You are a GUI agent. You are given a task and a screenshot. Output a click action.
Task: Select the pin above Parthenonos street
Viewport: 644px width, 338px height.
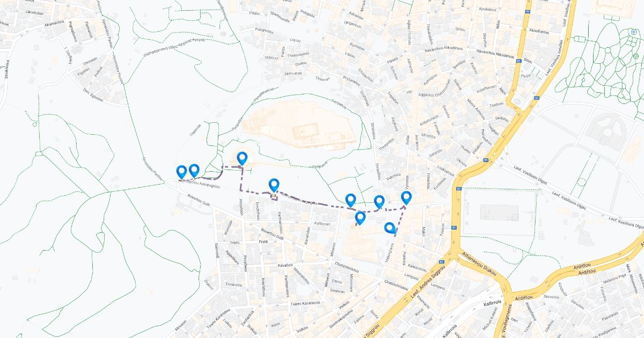(274, 185)
